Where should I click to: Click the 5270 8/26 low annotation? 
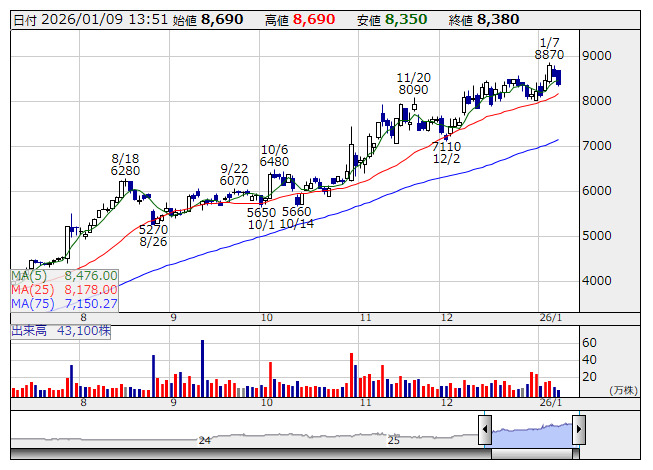point(153,236)
